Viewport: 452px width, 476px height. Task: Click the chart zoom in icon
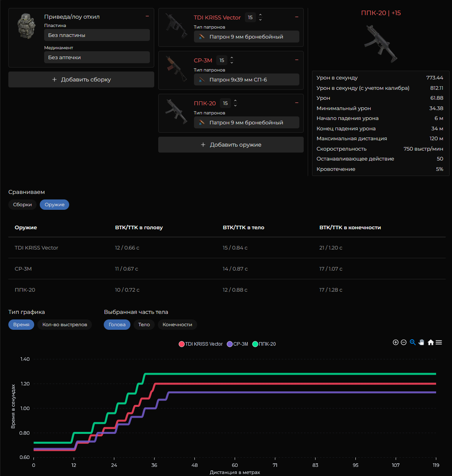click(x=396, y=342)
